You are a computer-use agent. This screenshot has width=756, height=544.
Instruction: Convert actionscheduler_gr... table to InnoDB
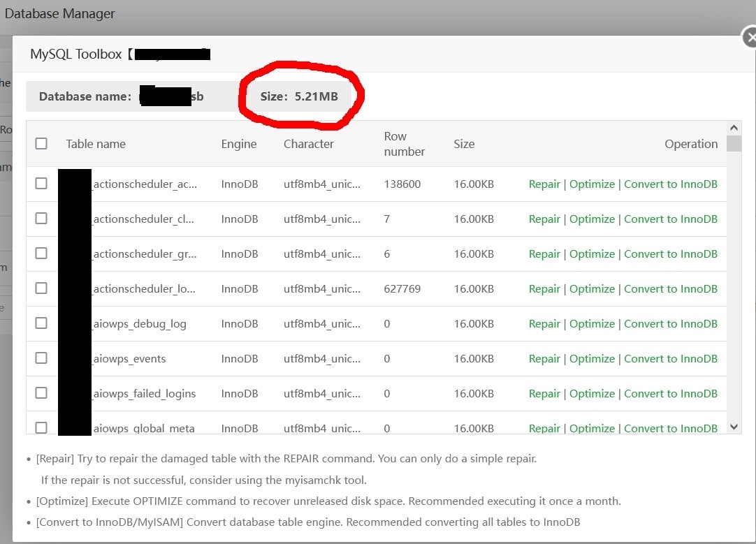coord(671,254)
